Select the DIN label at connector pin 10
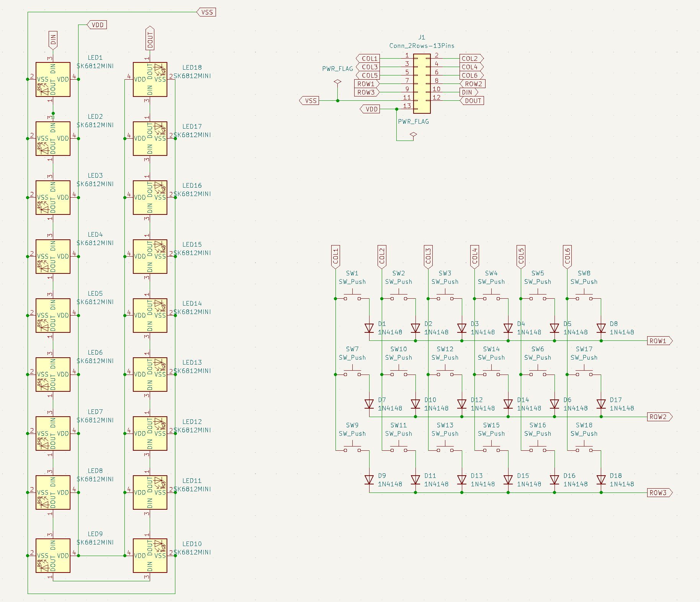The height and width of the screenshot is (602, 700). coord(469,92)
